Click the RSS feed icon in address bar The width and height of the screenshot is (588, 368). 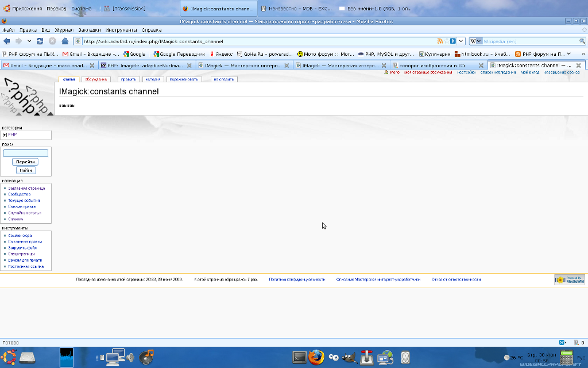pos(440,41)
